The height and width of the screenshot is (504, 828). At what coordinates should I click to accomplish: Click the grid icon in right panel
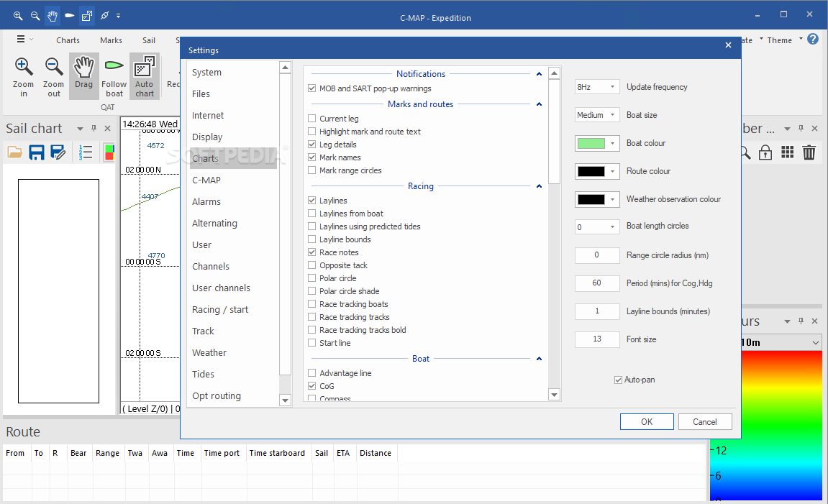pos(787,152)
